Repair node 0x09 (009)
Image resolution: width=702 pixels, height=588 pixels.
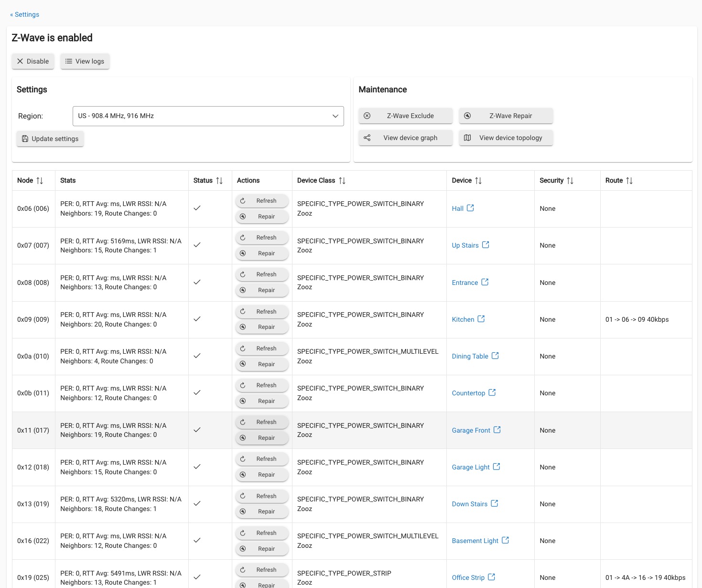click(x=262, y=327)
